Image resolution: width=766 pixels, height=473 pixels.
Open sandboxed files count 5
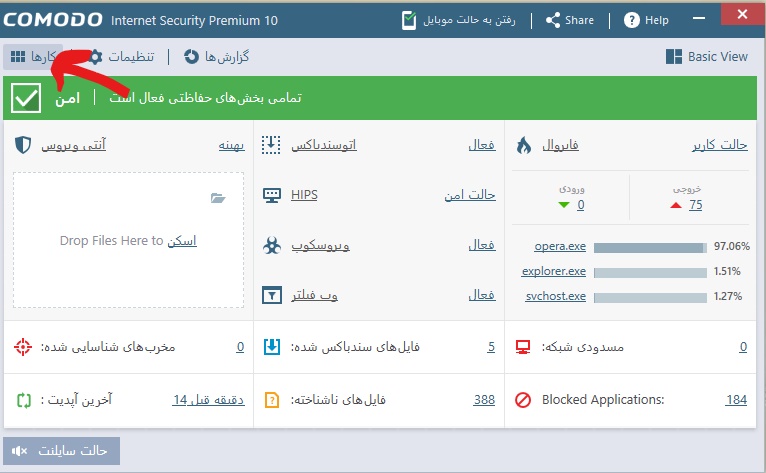click(491, 347)
